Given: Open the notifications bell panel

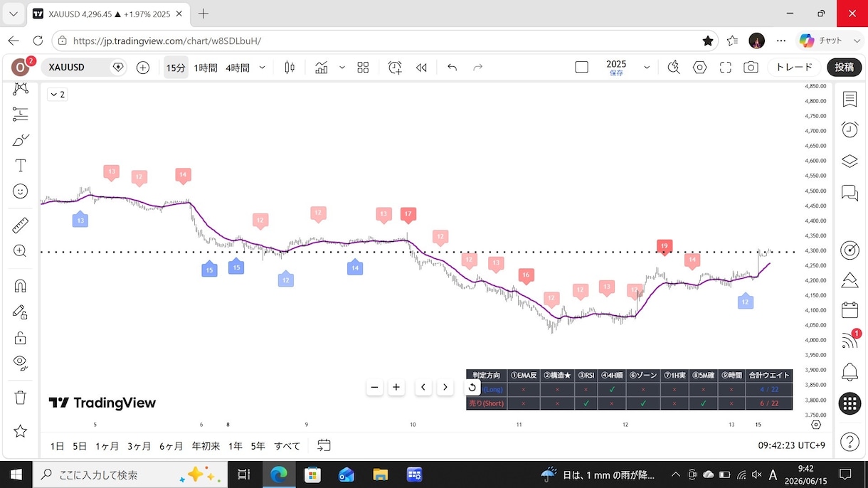Looking at the screenshot, I should 850,371.
